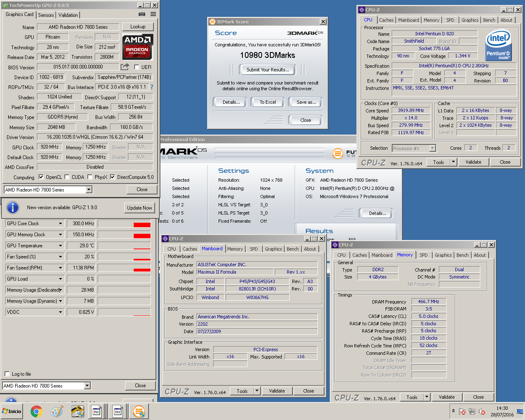Click Submit Your Results button

[x=268, y=70]
